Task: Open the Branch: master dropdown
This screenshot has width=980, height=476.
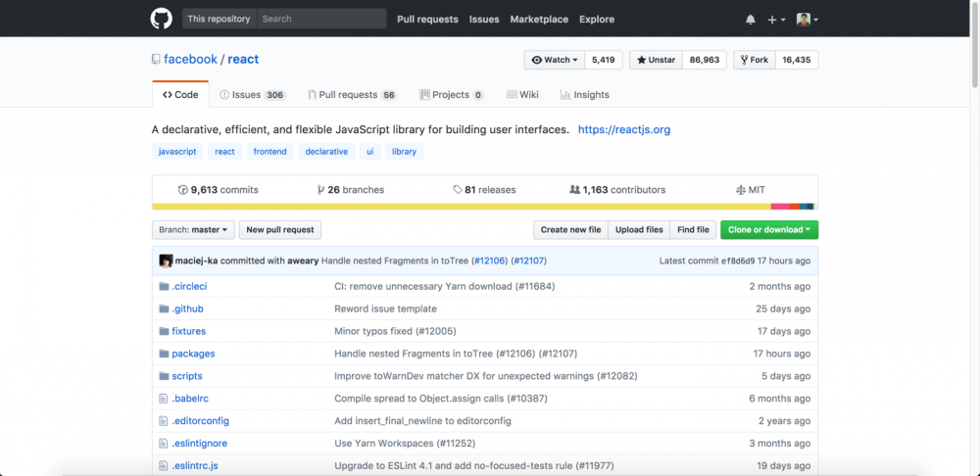Action: (x=193, y=230)
